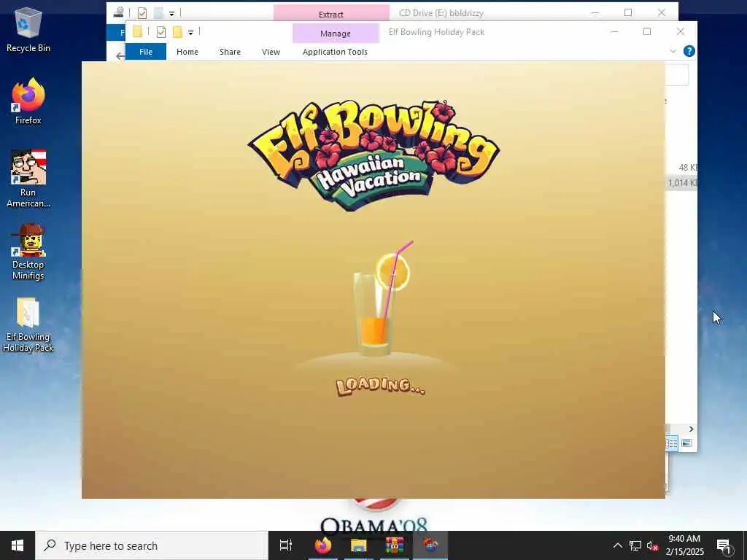Open Customize Quick Access dropdown in Elf Bowling window
The image size is (747, 560).
190,33
